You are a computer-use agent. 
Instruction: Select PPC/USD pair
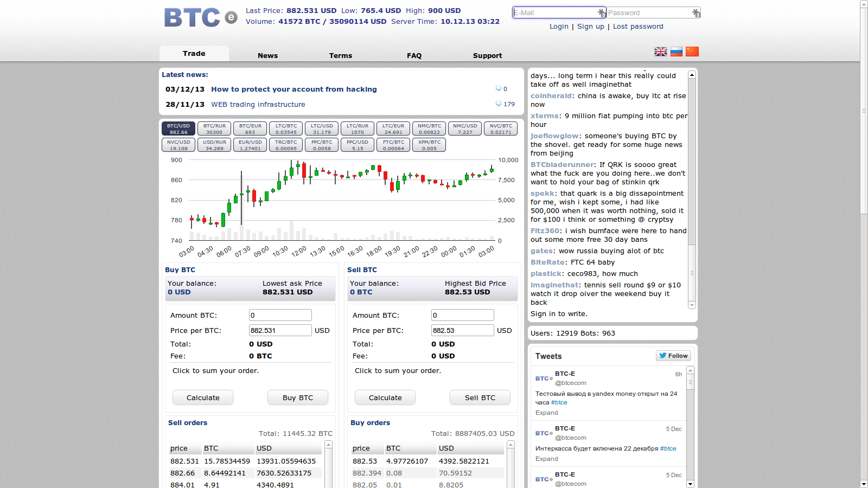pyautogui.click(x=358, y=145)
